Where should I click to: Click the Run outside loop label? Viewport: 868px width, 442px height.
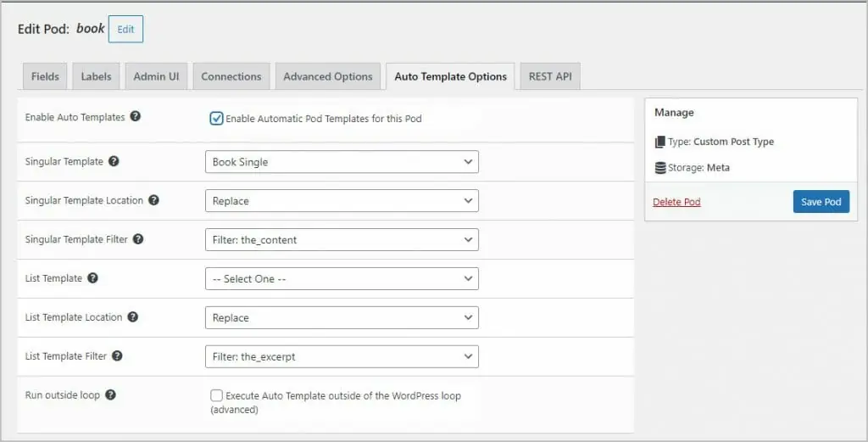tap(63, 395)
